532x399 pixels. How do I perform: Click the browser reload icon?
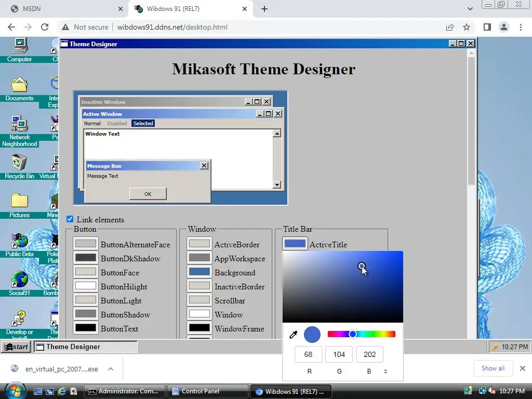coord(45,27)
